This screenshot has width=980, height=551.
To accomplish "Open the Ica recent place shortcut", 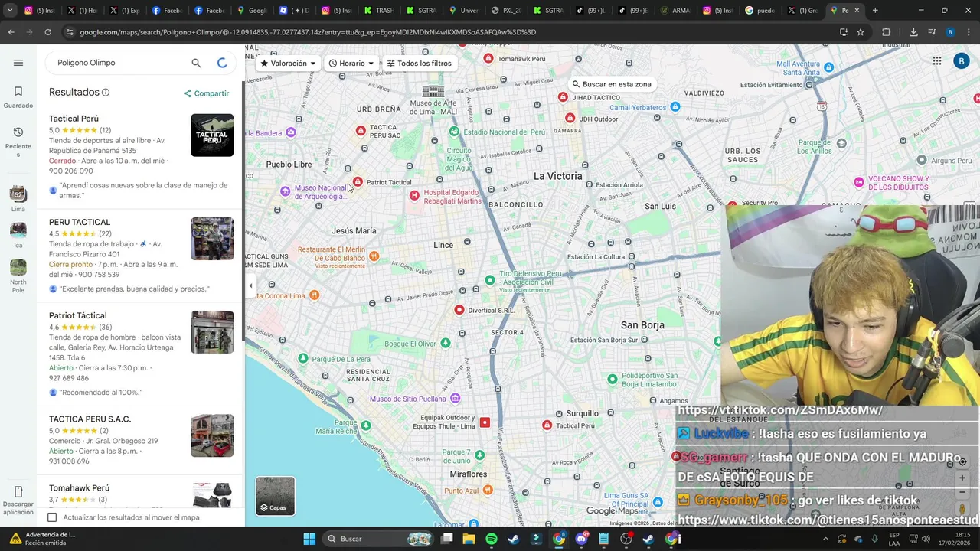I will (18, 235).
